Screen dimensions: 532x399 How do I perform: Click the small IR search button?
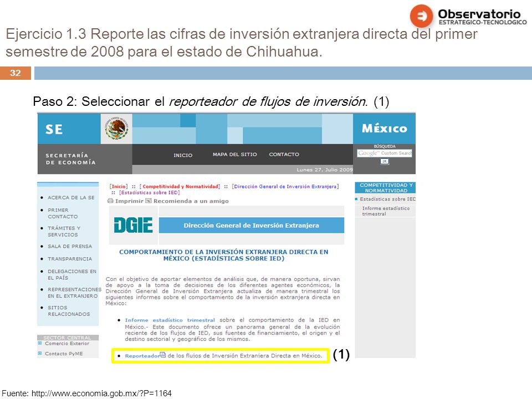pos(385,161)
